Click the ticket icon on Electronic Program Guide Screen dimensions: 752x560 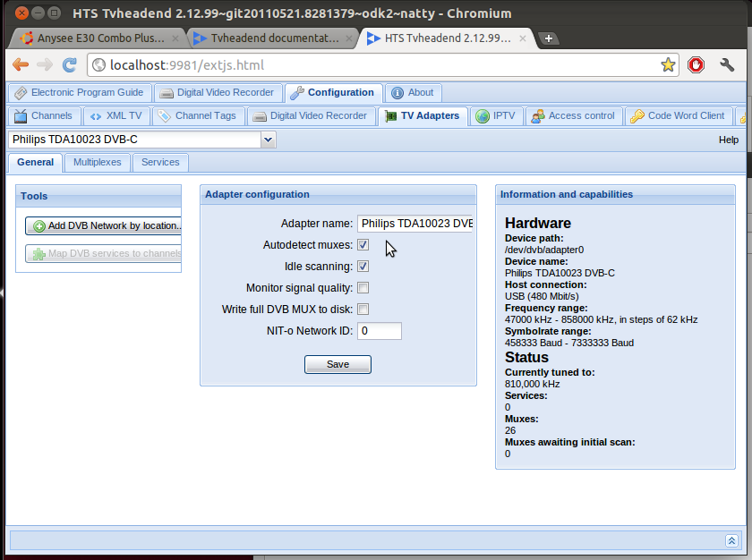21,93
